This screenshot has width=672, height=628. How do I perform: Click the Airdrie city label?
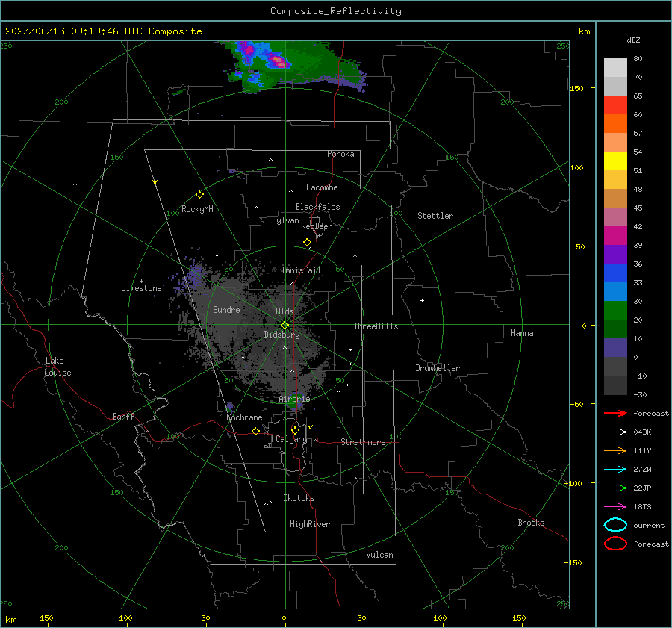294,399
